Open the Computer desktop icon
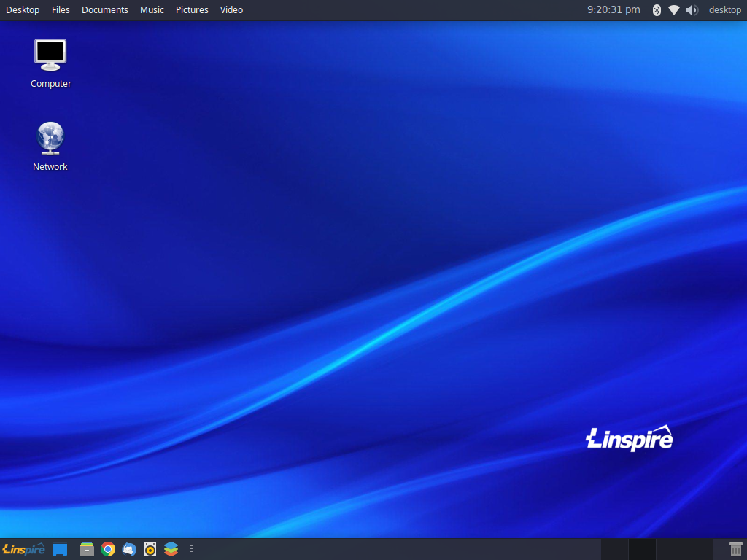Image resolution: width=747 pixels, height=560 pixels. pos(50,62)
